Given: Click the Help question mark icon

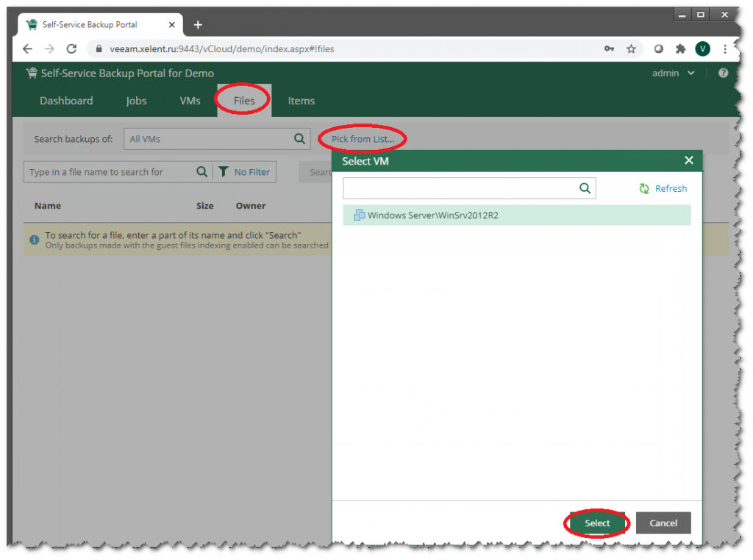Looking at the screenshot, I should click(x=724, y=73).
